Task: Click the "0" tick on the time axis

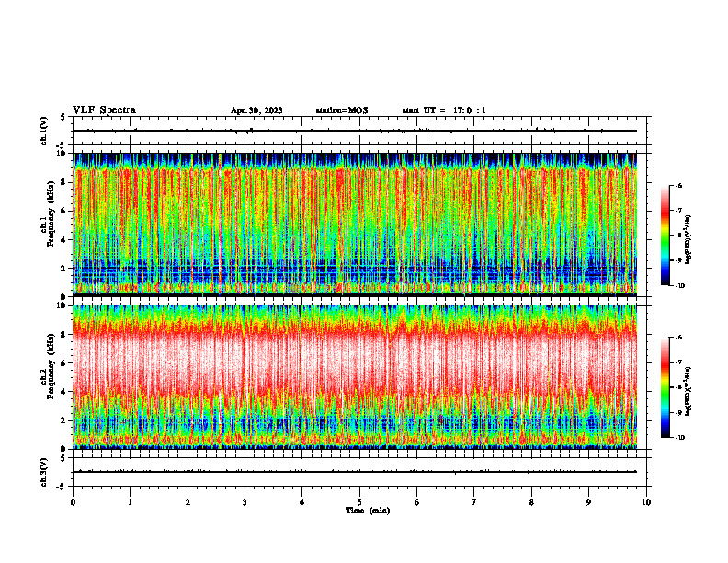Action: 73,502
